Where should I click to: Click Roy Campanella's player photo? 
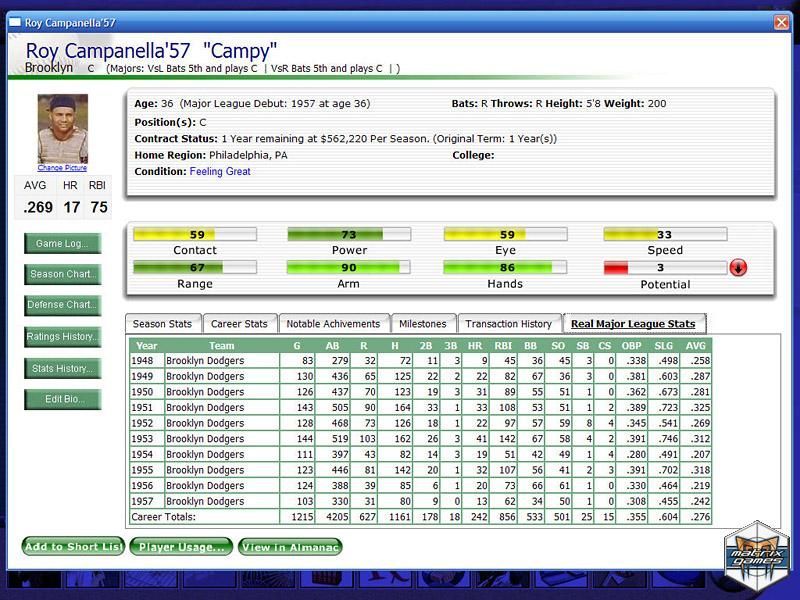(62, 128)
